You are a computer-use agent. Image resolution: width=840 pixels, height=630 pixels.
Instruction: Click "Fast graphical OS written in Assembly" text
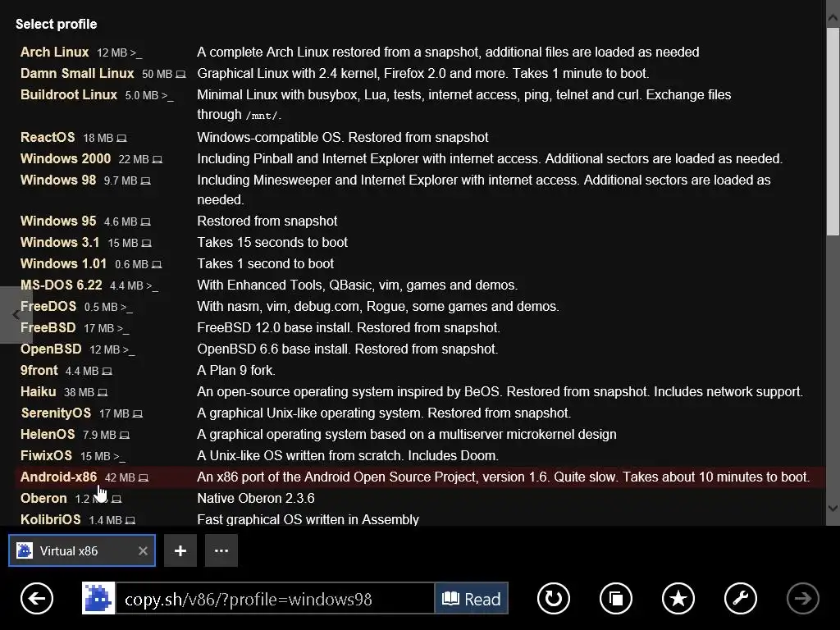[x=308, y=519]
